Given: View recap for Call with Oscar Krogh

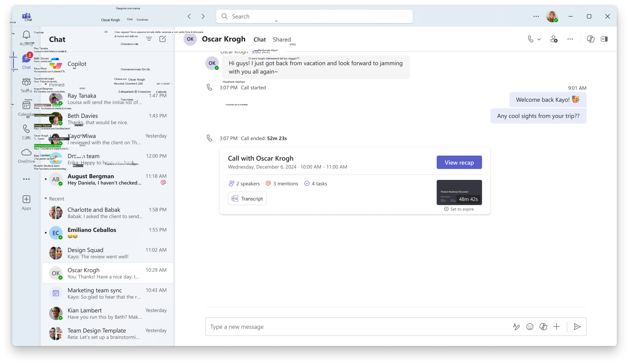Looking at the screenshot, I should click(x=459, y=162).
